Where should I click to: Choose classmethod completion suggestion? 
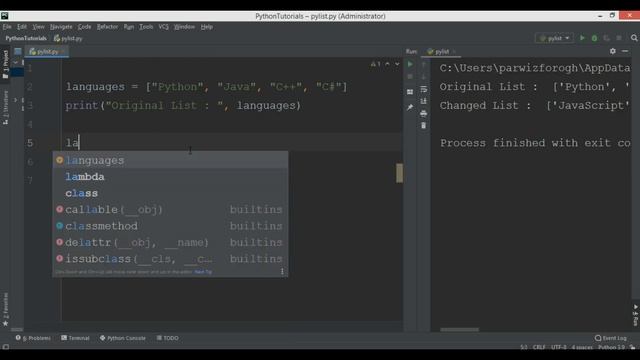[170, 226]
